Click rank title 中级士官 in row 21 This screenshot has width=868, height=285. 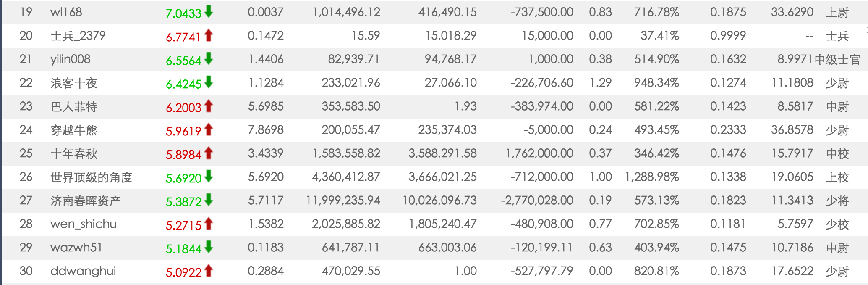click(x=838, y=60)
